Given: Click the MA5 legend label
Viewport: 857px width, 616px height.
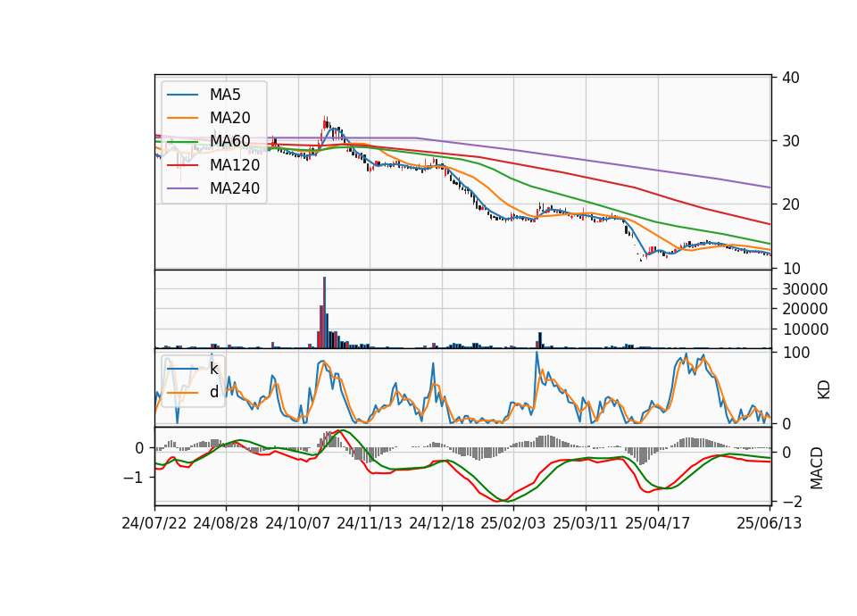Looking at the screenshot, I should [x=225, y=95].
